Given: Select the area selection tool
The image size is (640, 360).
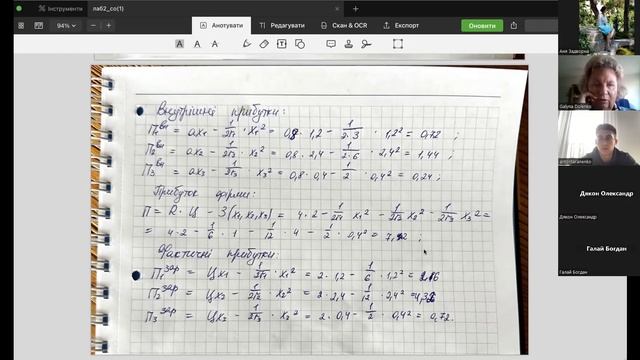Looking at the screenshot, I should (398, 44).
